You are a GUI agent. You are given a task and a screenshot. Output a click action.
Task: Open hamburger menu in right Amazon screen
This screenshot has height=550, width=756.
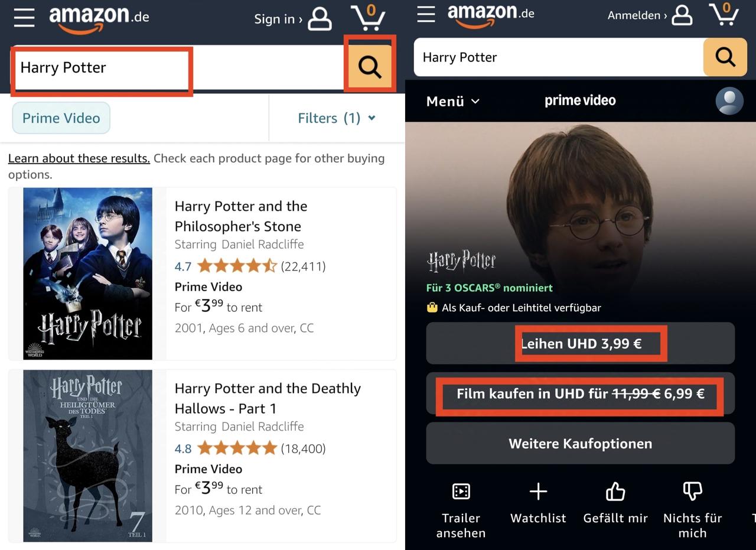coord(426,14)
